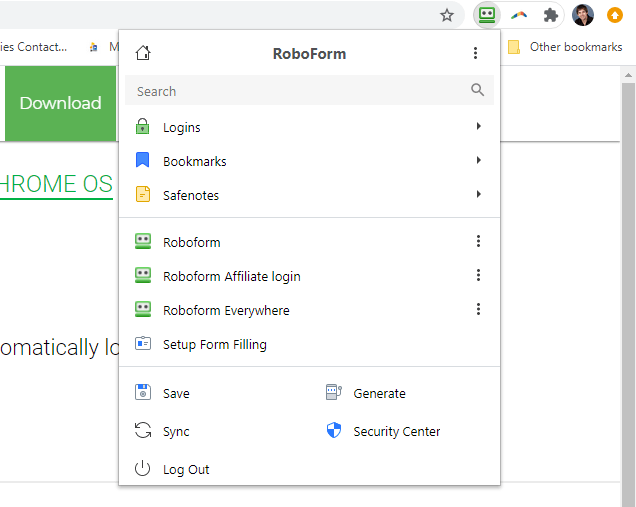This screenshot has width=636, height=507.
Task: Click the Sync button label
Action: click(x=176, y=432)
